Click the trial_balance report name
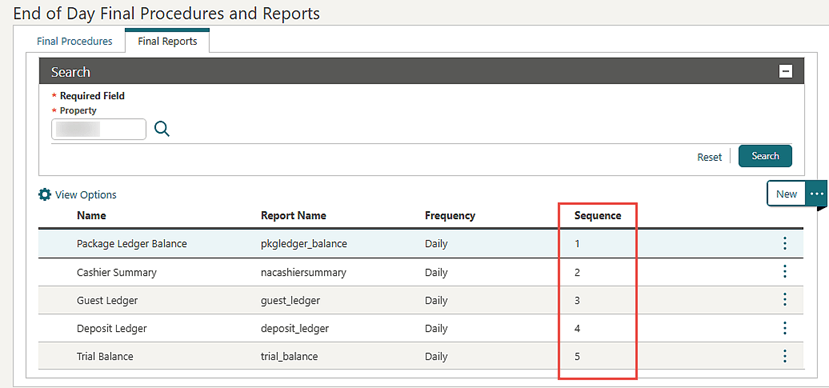The width and height of the screenshot is (829, 388). coord(289,356)
